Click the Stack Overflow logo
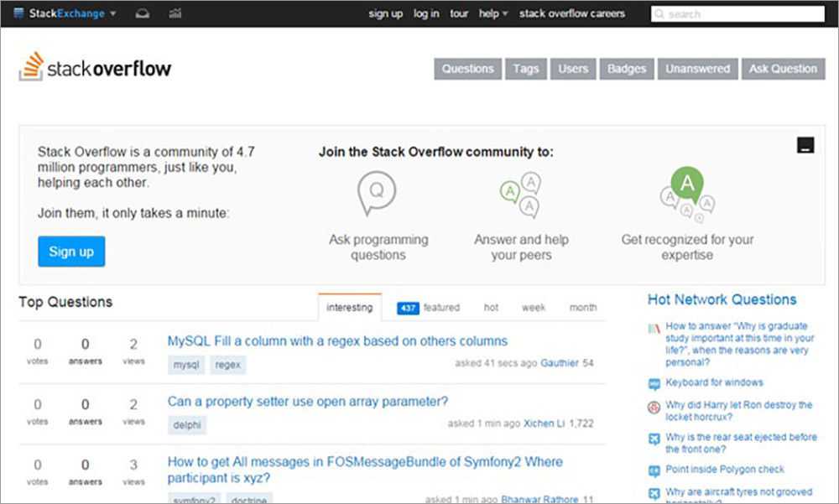 coord(96,67)
